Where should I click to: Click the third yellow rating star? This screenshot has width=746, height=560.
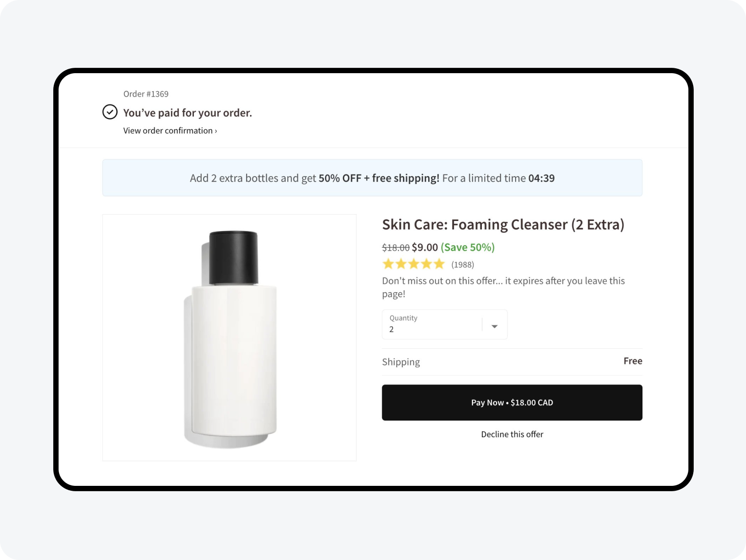click(414, 264)
